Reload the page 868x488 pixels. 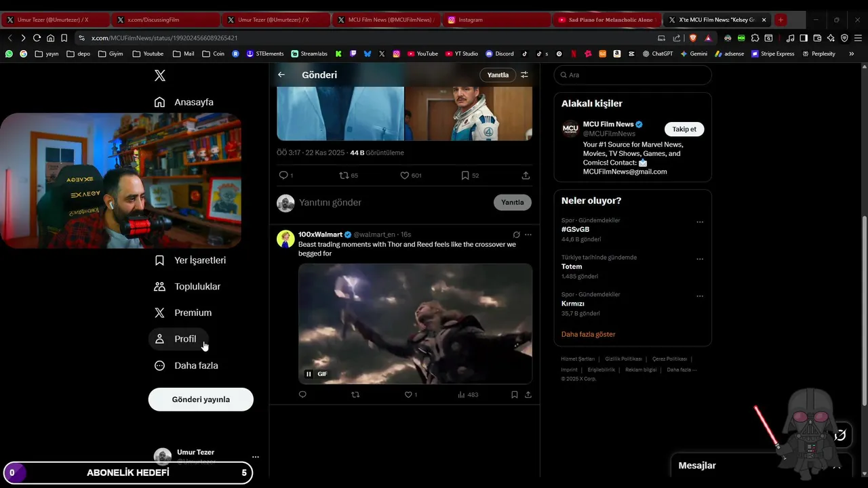coord(37,38)
